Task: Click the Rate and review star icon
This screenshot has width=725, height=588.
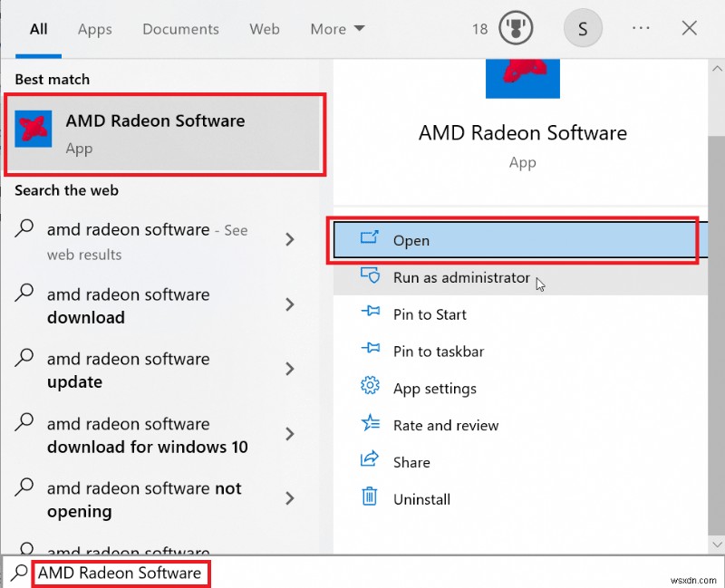Action: point(371,425)
